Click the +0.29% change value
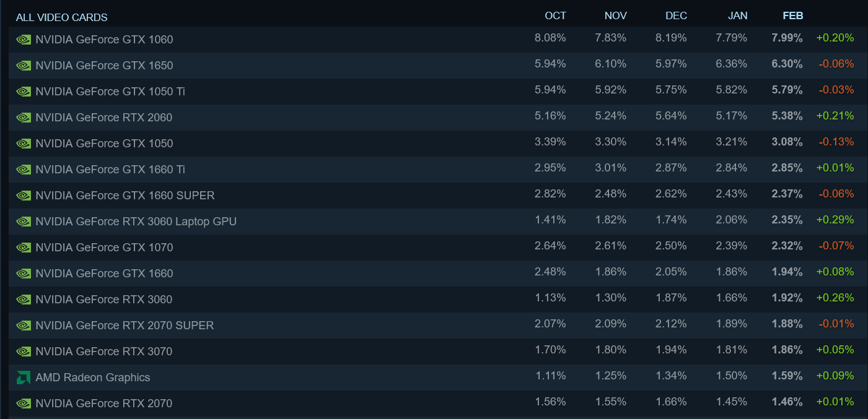 (x=835, y=220)
